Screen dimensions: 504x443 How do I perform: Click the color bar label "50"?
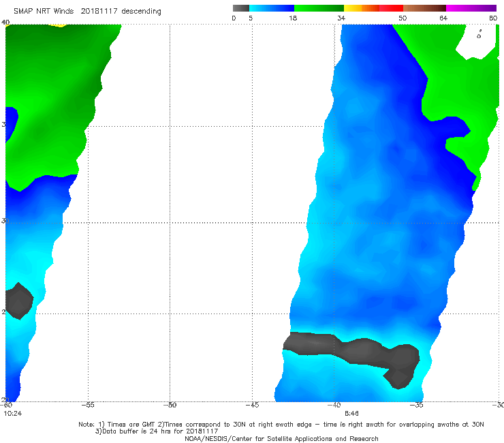point(403,18)
